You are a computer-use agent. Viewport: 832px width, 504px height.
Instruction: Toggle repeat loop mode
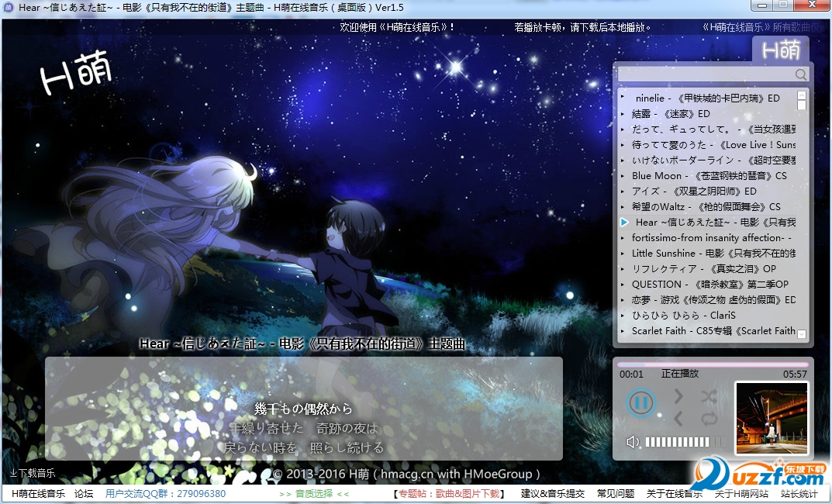pos(709,419)
